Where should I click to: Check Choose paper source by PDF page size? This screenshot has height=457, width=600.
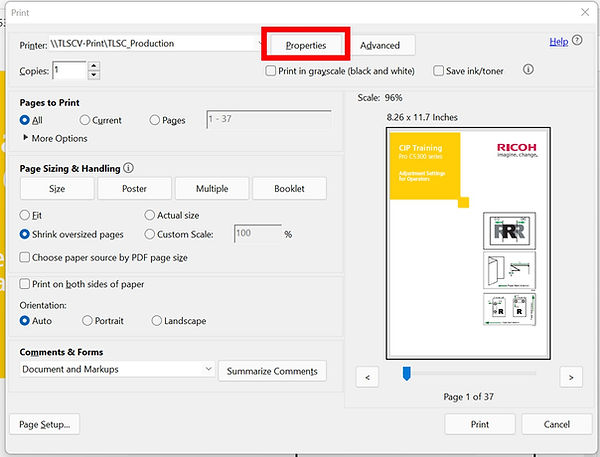click(24, 257)
